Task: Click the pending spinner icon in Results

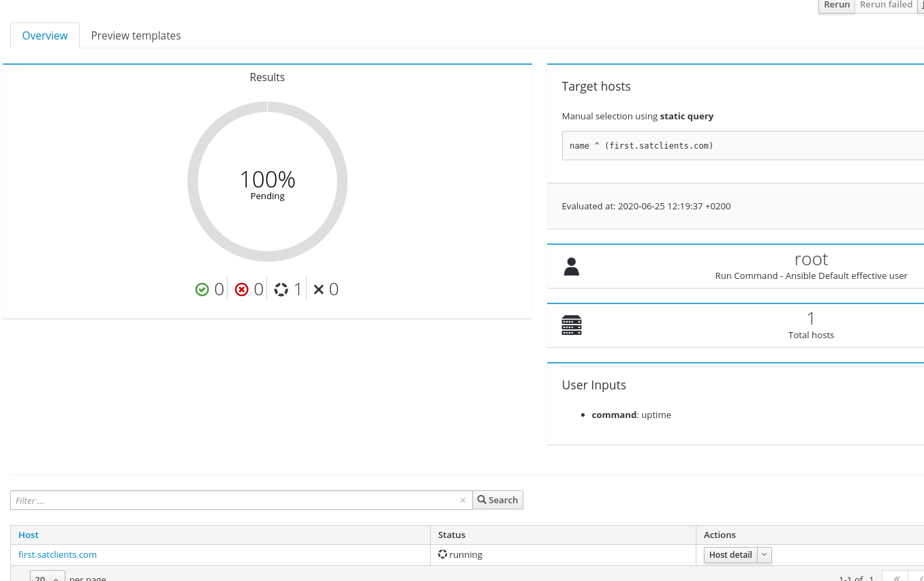Action: click(281, 290)
